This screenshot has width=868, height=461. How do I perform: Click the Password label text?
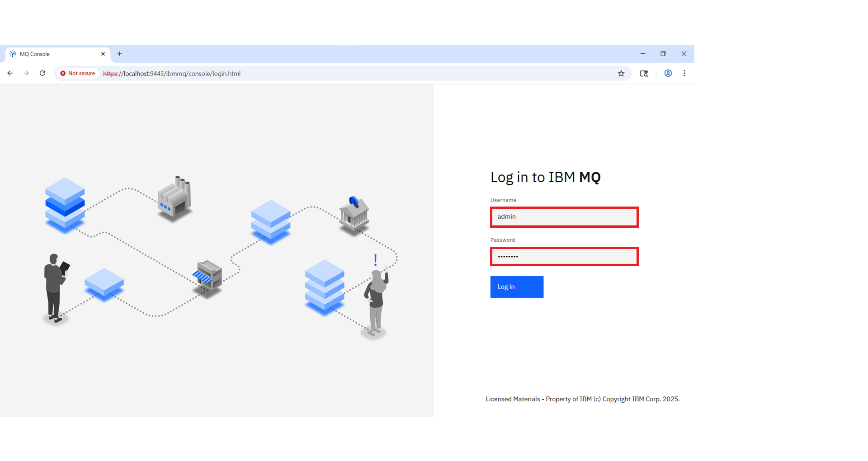(503, 240)
